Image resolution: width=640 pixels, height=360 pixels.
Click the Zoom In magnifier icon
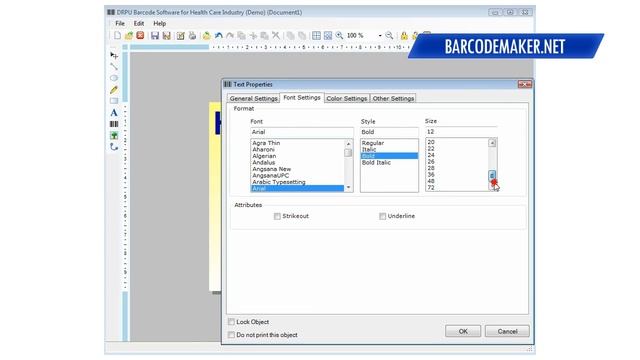tap(339, 36)
